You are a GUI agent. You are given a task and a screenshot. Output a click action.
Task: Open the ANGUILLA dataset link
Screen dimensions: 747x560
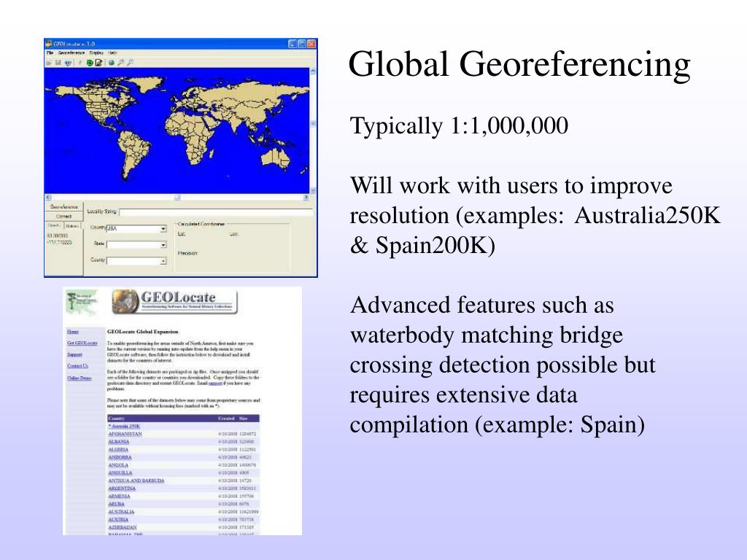point(120,472)
